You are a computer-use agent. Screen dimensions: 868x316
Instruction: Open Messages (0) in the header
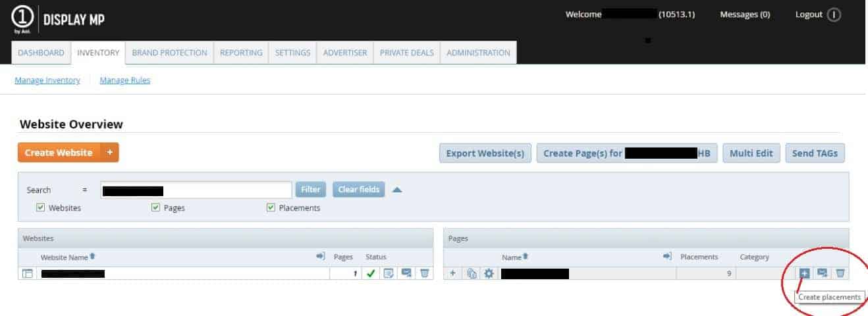tap(745, 14)
